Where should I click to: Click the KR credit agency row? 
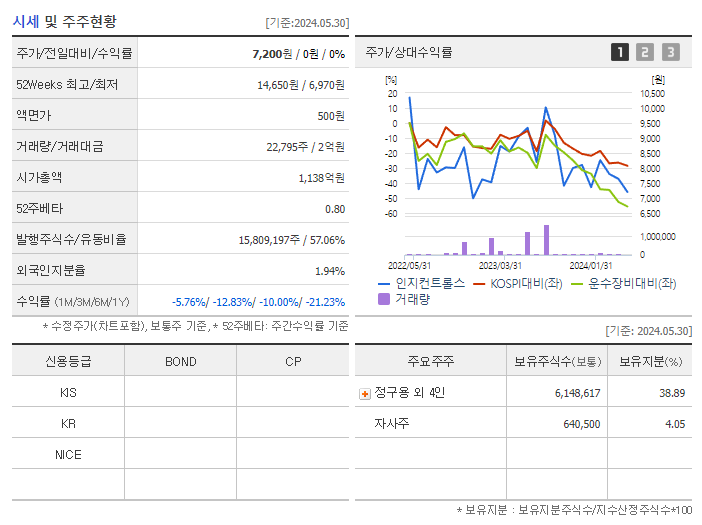(x=68, y=423)
